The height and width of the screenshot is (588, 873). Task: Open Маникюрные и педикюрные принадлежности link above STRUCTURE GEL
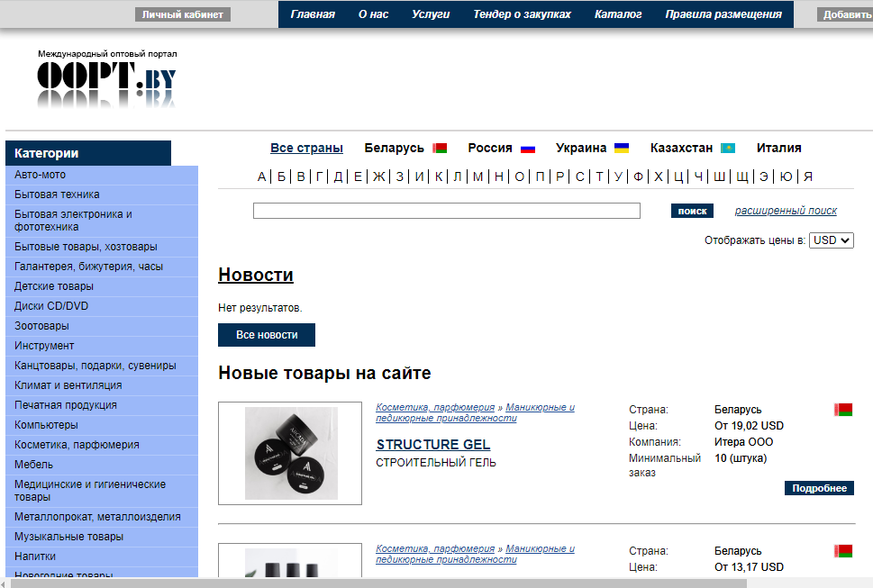pyautogui.click(x=475, y=412)
